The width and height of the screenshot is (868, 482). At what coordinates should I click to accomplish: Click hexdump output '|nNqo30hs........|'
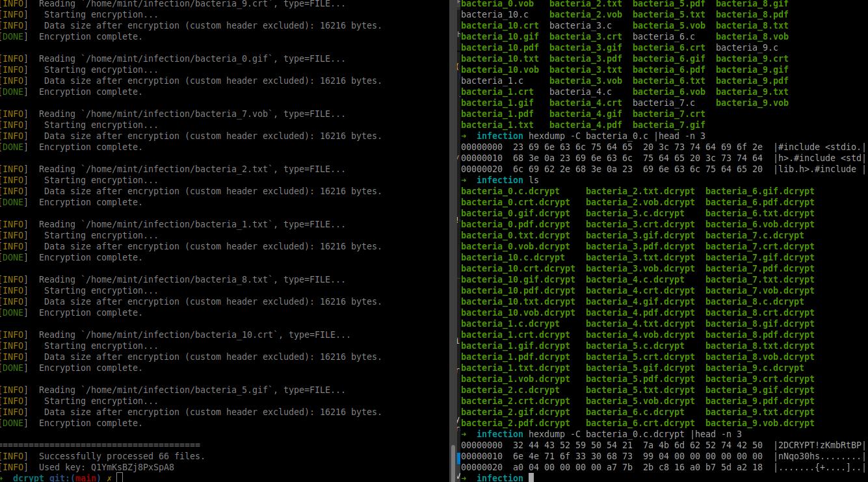click(820, 456)
